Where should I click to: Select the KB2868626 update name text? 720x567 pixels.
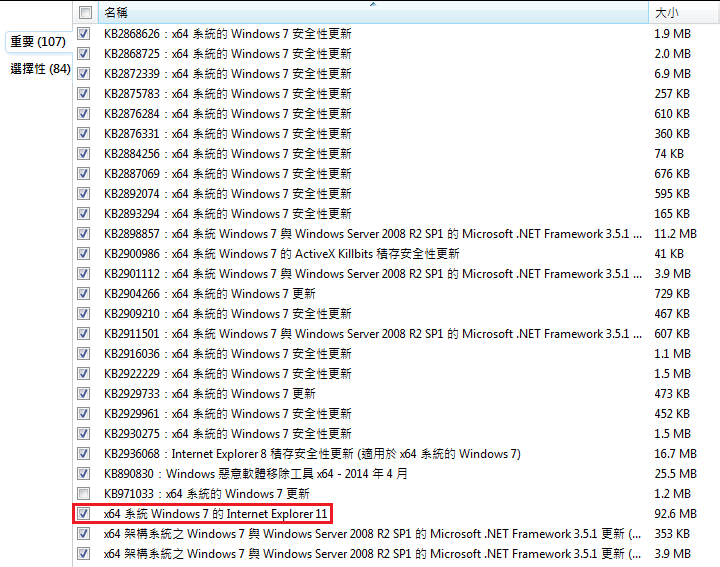(228, 34)
